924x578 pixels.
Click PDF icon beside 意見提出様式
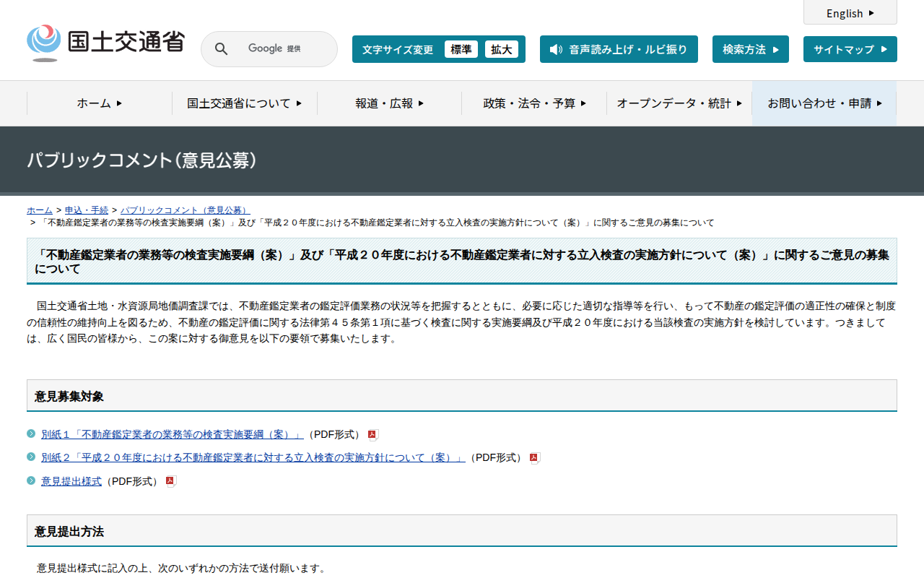tap(170, 481)
